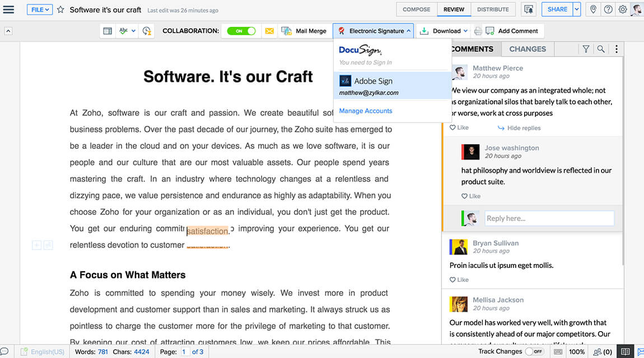Click the print icon beside Download
The width and height of the screenshot is (644, 358).
478,31
